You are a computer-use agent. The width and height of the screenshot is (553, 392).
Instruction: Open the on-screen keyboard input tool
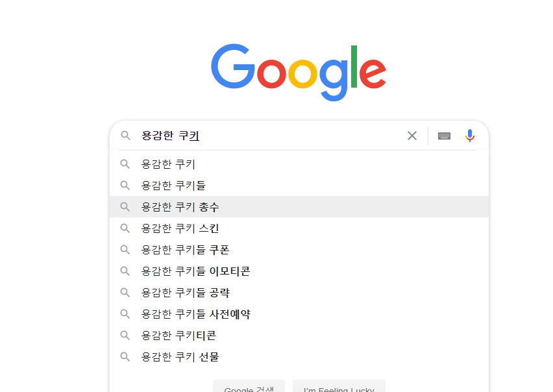pyautogui.click(x=444, y=136)
